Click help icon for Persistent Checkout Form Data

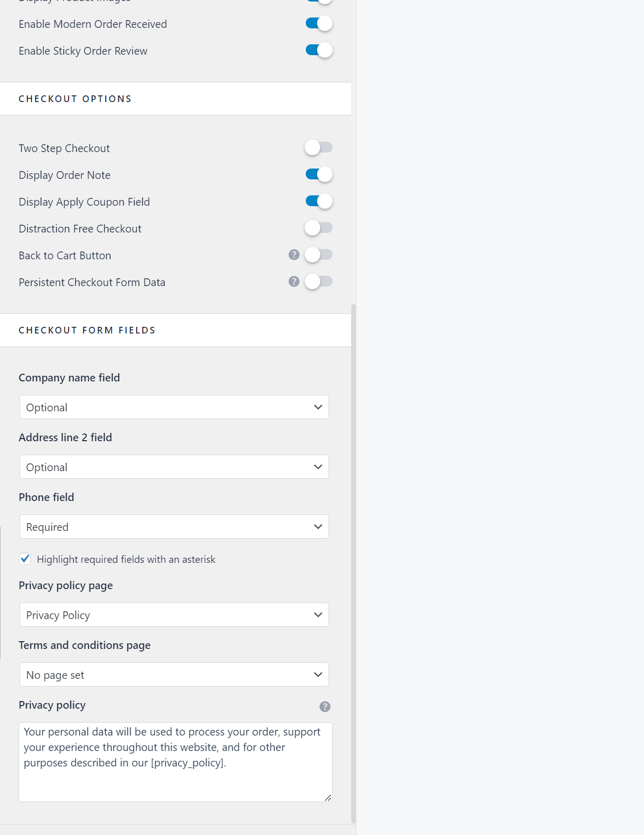(x=294, y=281)
